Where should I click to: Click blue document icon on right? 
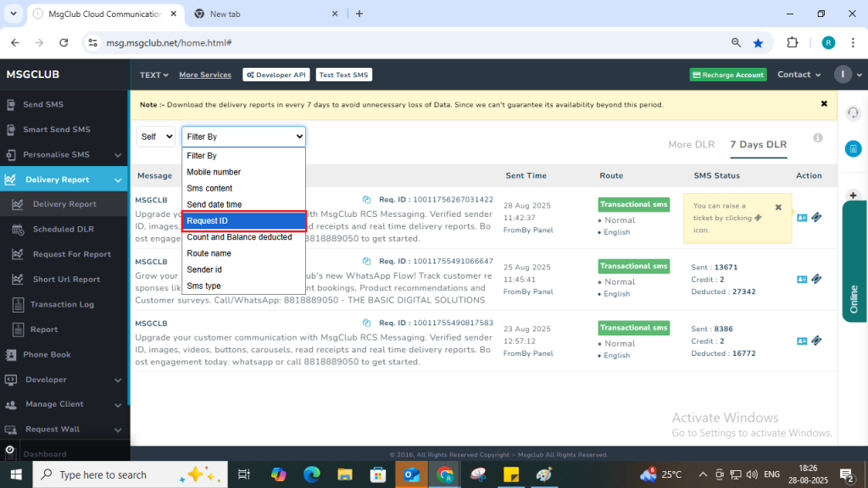853,149
